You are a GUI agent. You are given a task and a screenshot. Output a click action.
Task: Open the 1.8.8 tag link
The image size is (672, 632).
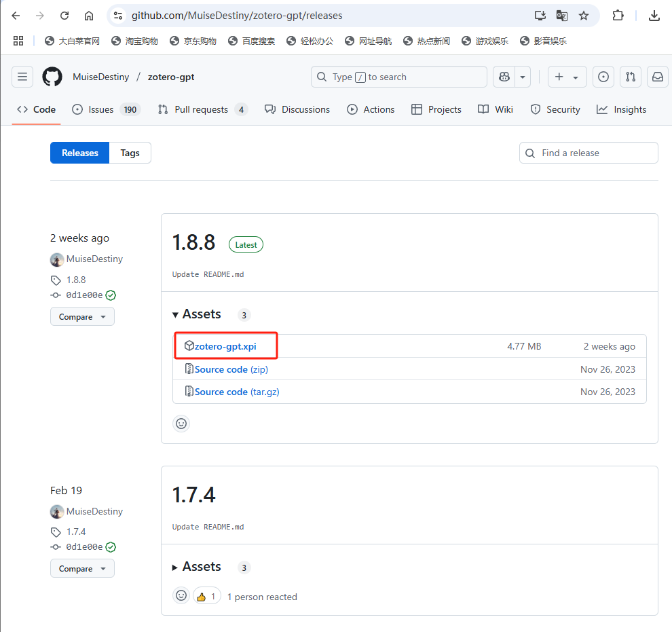[76, 280]
